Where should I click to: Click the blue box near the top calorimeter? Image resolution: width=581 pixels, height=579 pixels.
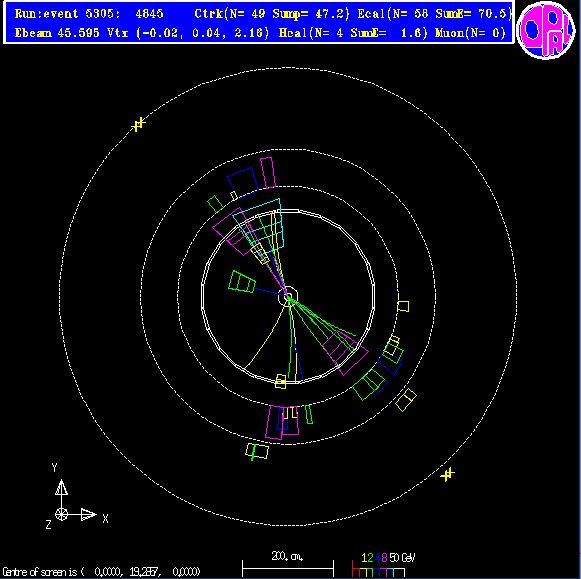click(x=243, y=182)
